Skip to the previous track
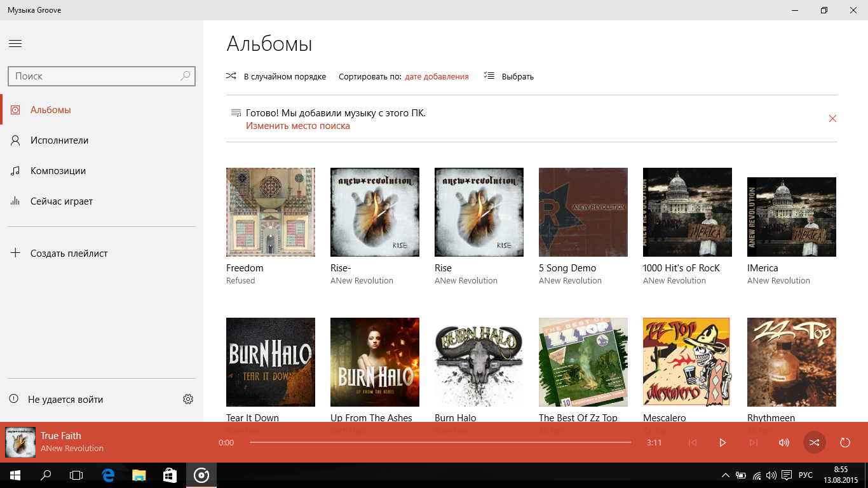Viewport: 868px width, 488px height. (693, 442)
